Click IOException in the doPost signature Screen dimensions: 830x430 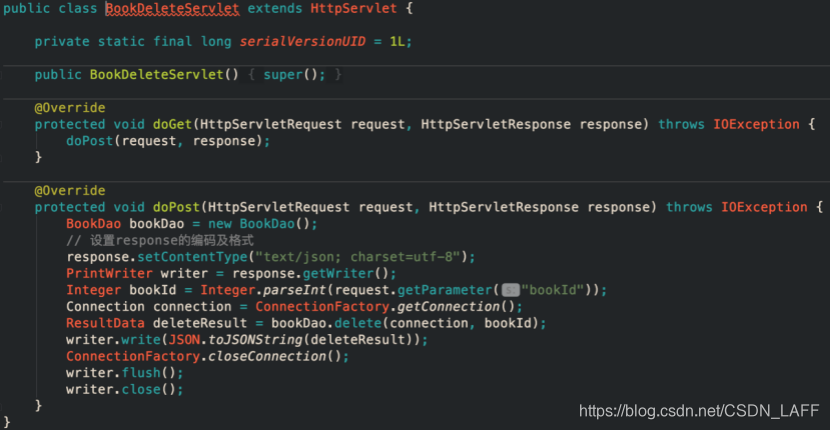tap(764, 207)
